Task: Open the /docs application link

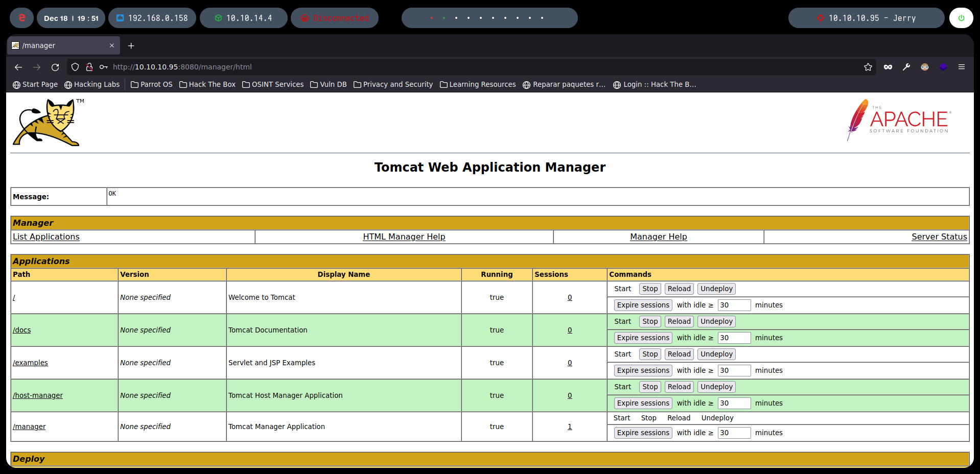Action: point(21,330)
